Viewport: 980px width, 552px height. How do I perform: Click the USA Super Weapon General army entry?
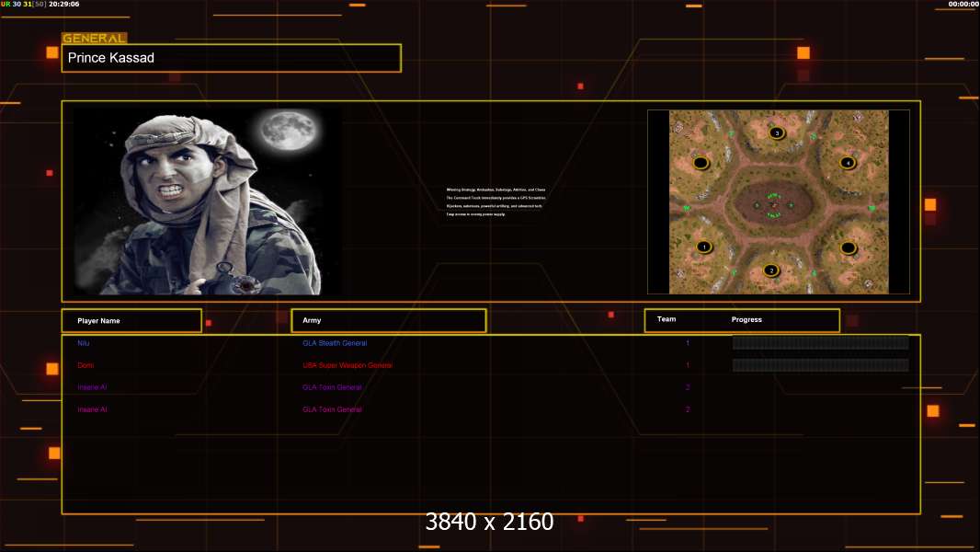click(348, 365)
